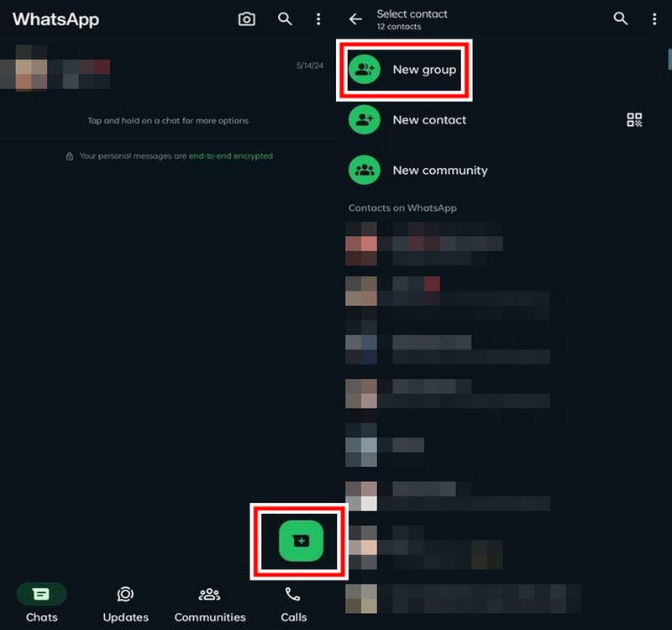
Task: Open overflow menu on Select contact screen
Action: [x=654, y=18]
